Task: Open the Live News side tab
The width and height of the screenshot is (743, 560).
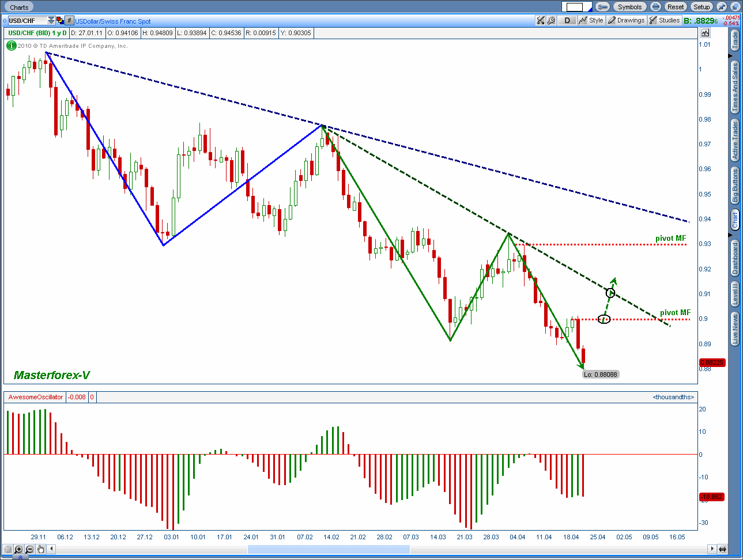Action: (x=735, y=329)
